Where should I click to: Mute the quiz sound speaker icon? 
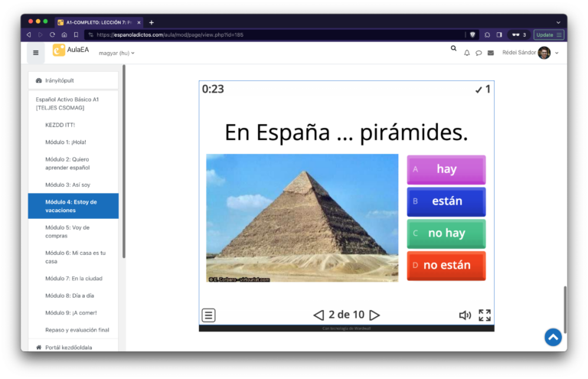pyautogui.click(x=465, y=315)
